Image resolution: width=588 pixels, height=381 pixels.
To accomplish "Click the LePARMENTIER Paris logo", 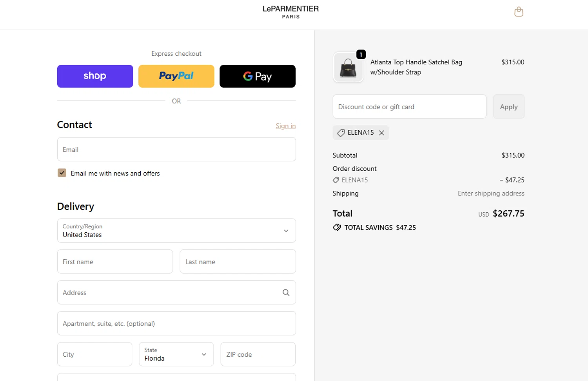I will (291, 12).
